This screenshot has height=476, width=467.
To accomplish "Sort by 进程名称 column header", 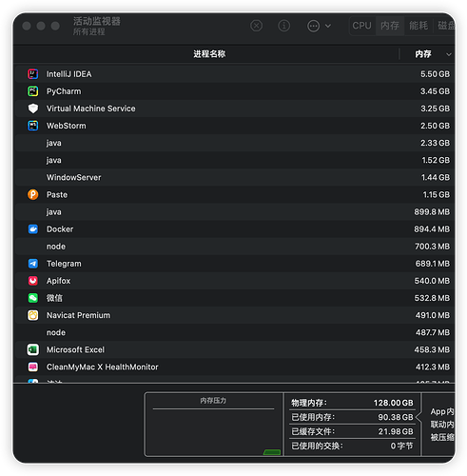I will click(209, 54).
